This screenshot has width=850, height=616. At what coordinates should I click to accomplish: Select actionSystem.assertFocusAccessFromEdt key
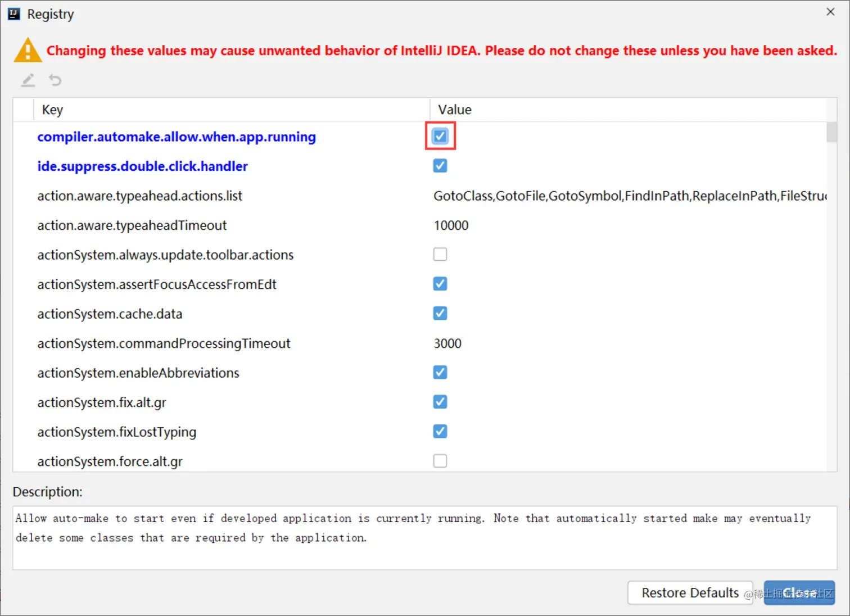[157, 284]
